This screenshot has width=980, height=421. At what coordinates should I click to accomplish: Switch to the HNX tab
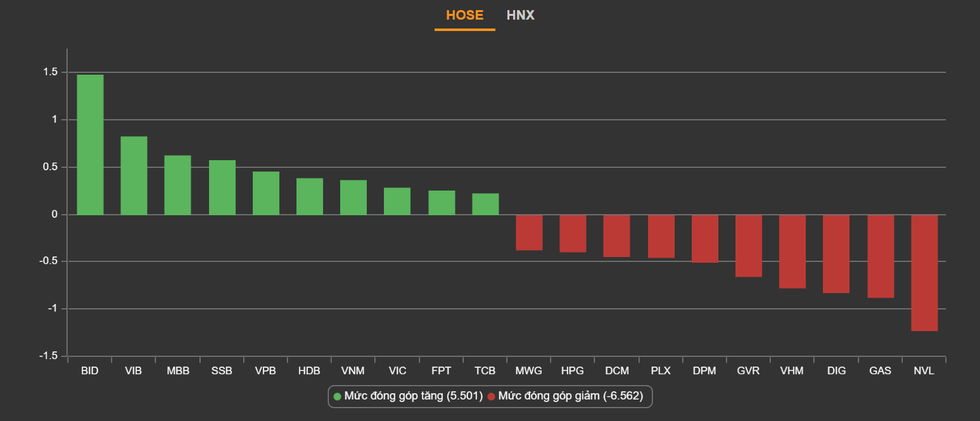520,15
